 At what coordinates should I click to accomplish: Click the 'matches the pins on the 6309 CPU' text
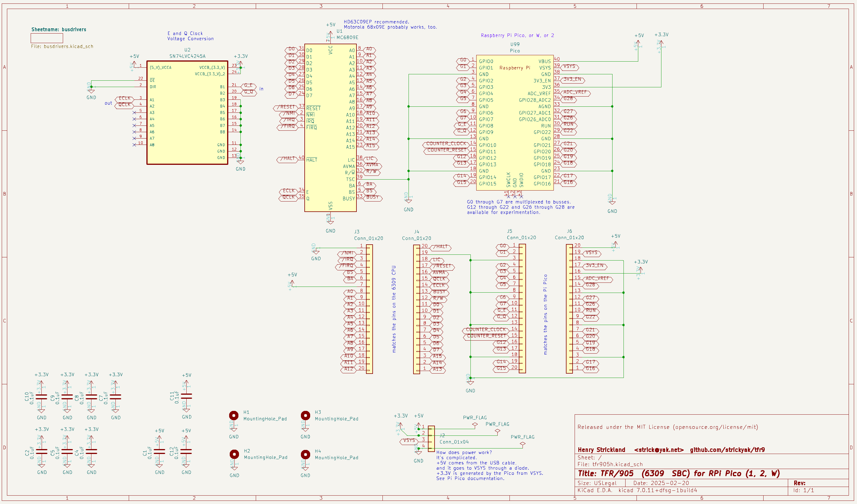point(394,309)
